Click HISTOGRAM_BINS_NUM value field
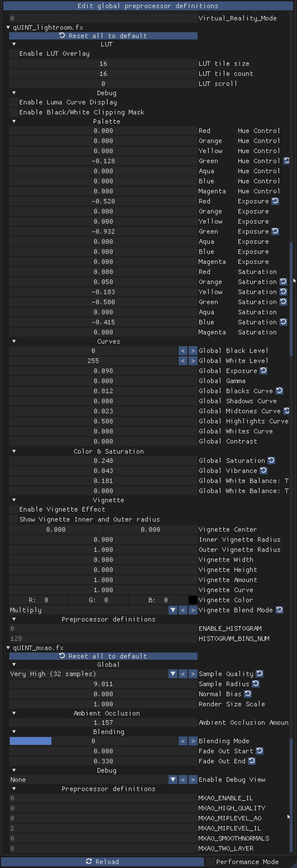The width and height of the screenshot is (297, 868). click(x=103, y=639)
